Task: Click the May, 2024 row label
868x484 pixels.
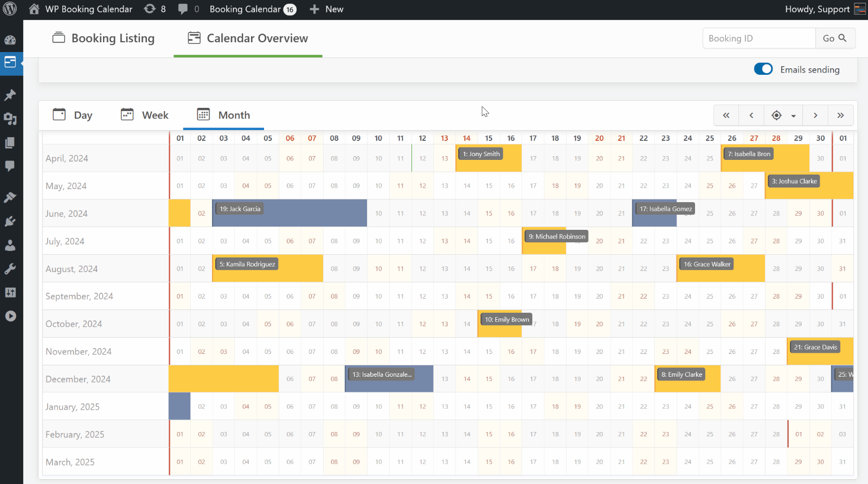Action: [x=66, y=186]
